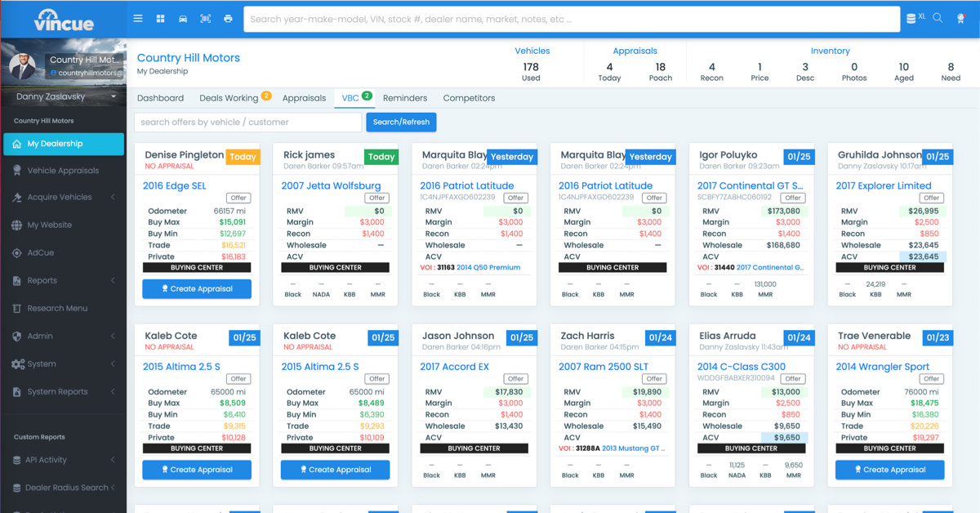Click Create Appraisal for Trae Venerable
The image size is (980, 513).
(x=889, y=470)
